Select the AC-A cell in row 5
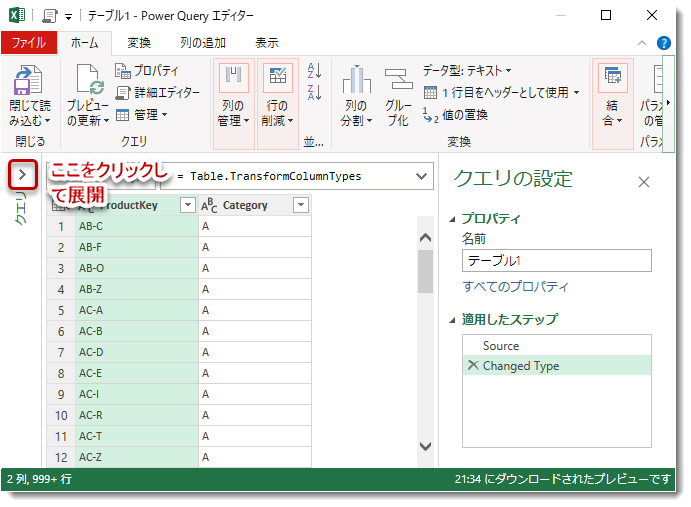The image size is (691, 507). point(137,310)
